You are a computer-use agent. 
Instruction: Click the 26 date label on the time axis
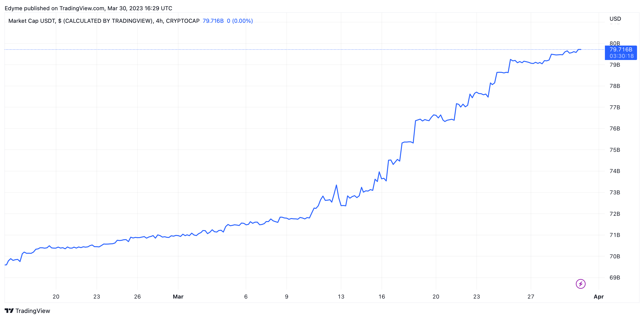pos(137,296)
